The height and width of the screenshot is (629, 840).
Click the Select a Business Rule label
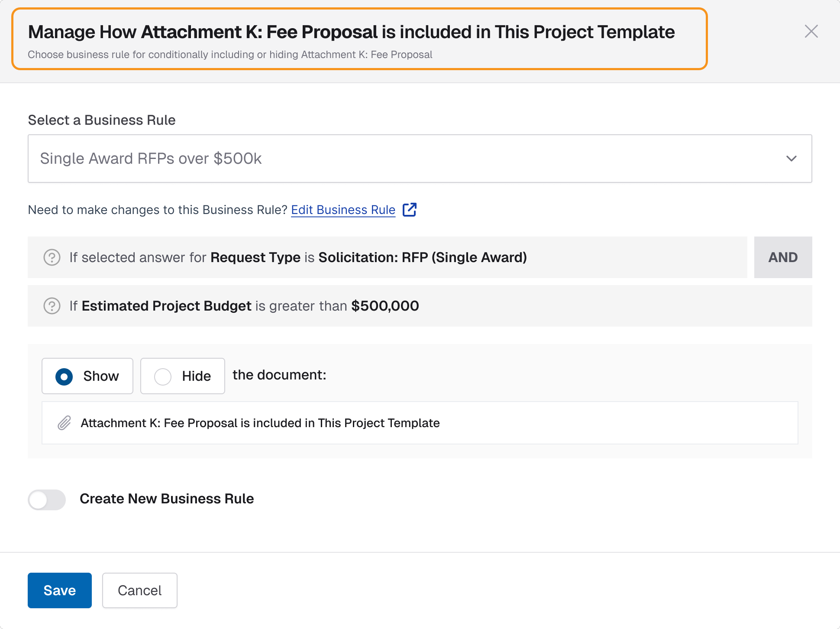pyautogui.click(x=102, y=120)
